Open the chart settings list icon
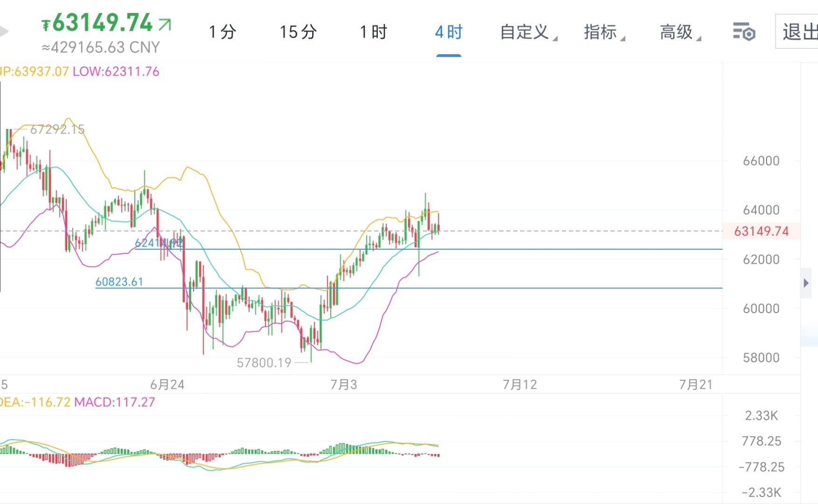The width and height of the screenshot is (818, 504). coord(744,32)
